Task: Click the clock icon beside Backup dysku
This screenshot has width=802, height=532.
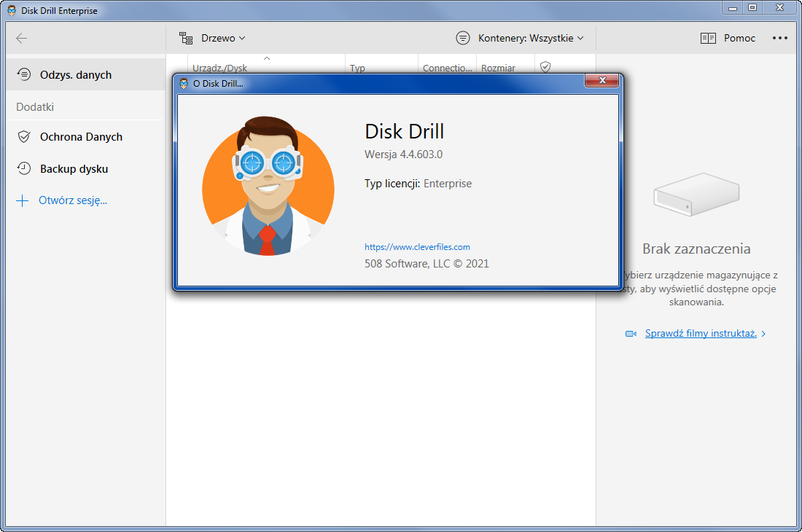Action: [24, 168]
